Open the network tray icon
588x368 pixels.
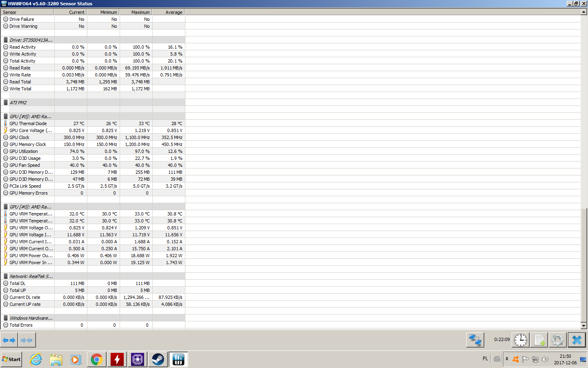click(535, 359)
